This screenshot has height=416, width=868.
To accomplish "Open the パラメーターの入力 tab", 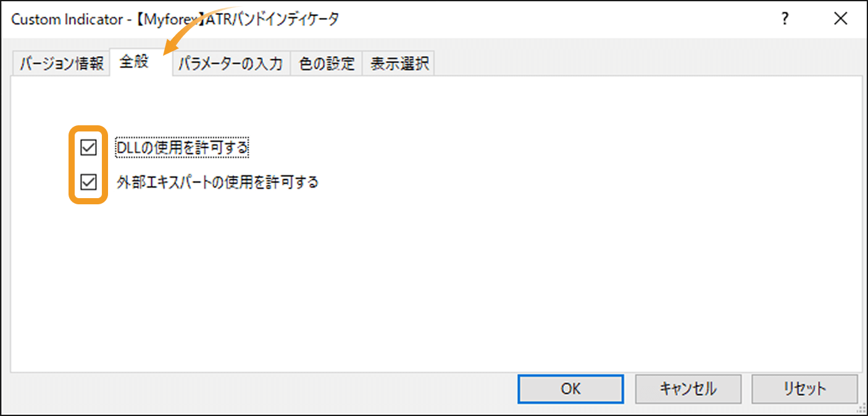I will pos(231,62).
